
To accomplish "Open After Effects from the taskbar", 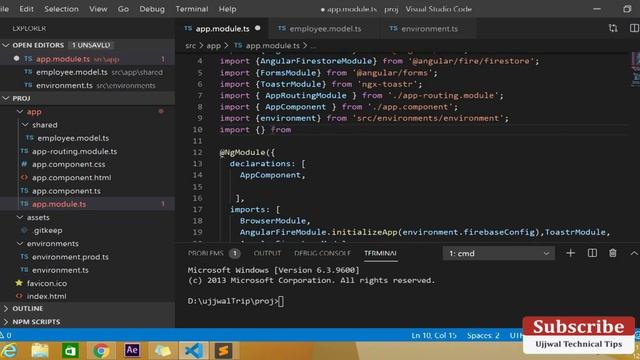I will [132, 350].
